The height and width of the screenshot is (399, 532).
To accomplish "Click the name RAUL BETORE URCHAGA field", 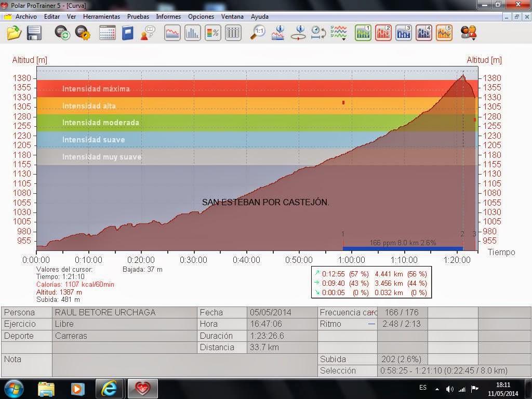I will pos(125,312).
